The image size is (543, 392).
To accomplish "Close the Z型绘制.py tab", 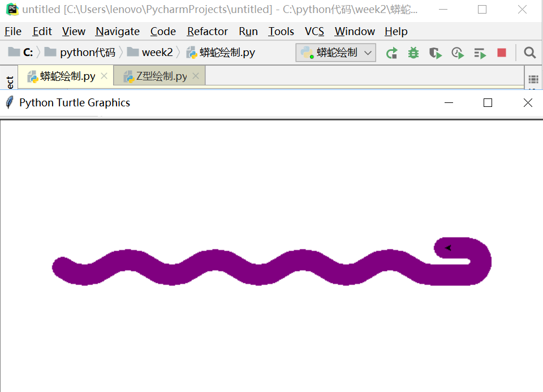I will [x=196, y=76].
